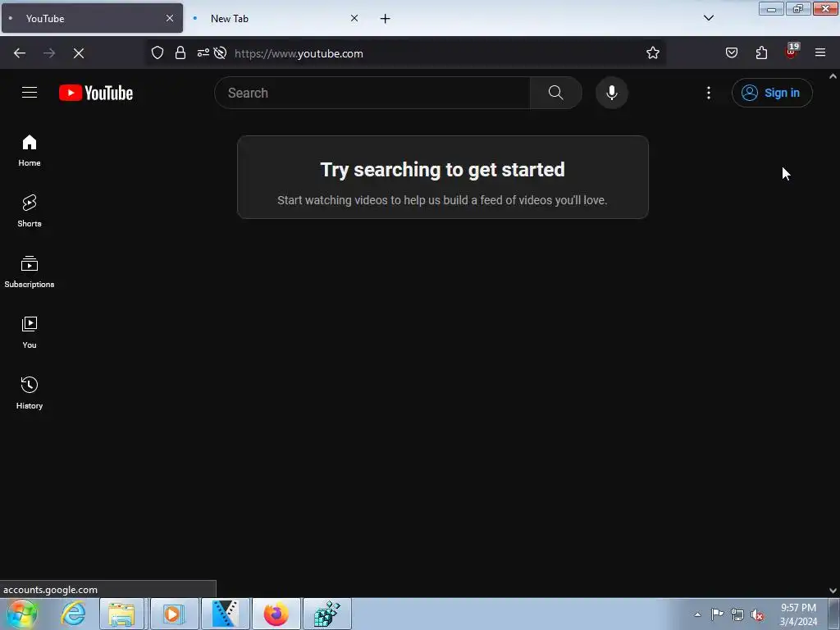Open YouTube settings three-dot menu
This screenshot has width=840, height=630.
pyautogui.click(x=708, y=93)
